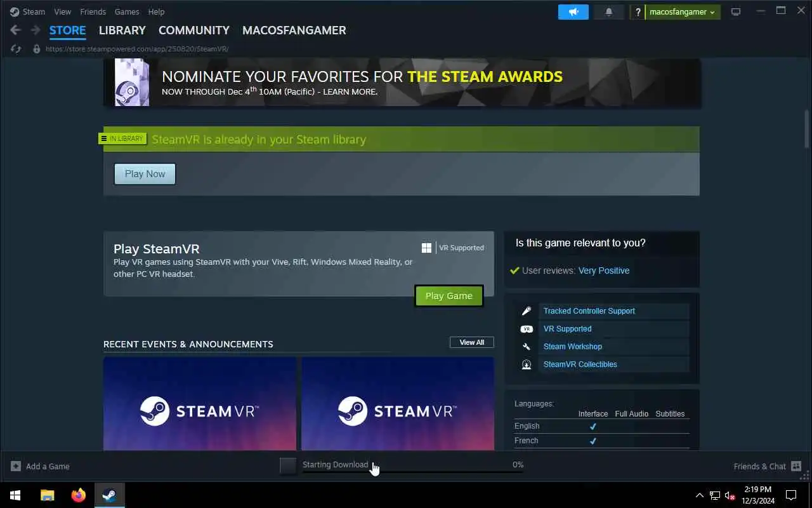Click the Windows platform icon
Screen dimensions: 812x508
[426, 248]
